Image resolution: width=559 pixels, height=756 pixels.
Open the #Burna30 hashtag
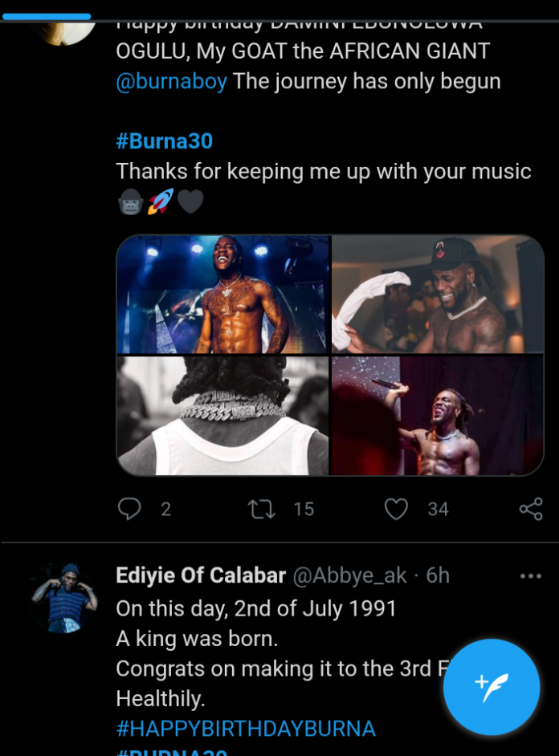point(165,141)
